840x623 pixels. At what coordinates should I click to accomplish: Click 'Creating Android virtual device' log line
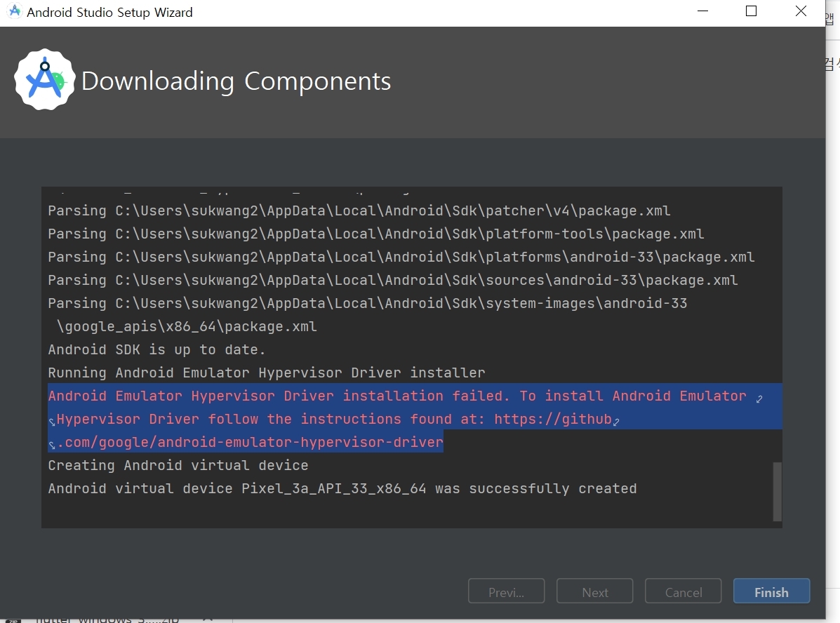pos(178,466)
